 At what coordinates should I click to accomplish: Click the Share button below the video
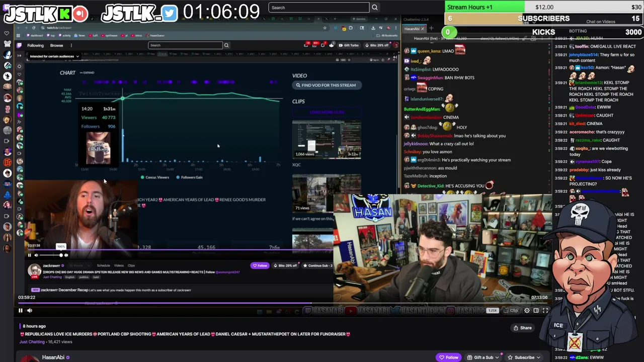[x=522, y=328]
